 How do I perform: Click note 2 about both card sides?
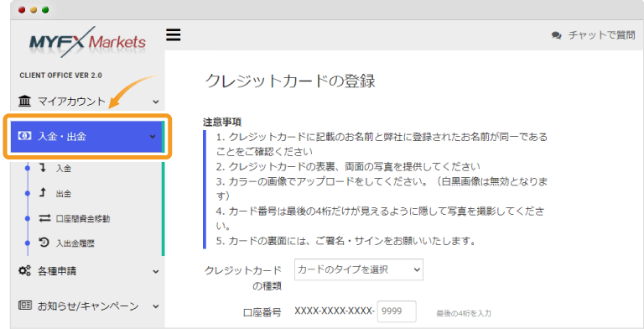coord(348,166)
